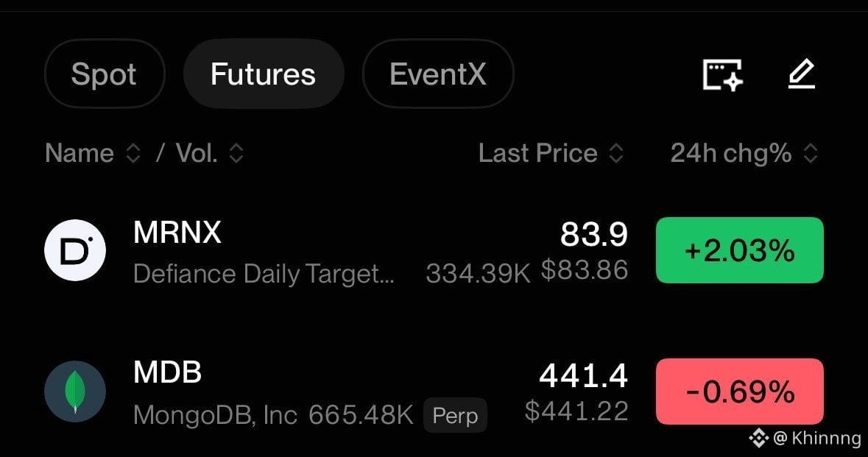Screen dimensions: 868x457
Task: Sort by Last Price column header
Action: (538, 153)
